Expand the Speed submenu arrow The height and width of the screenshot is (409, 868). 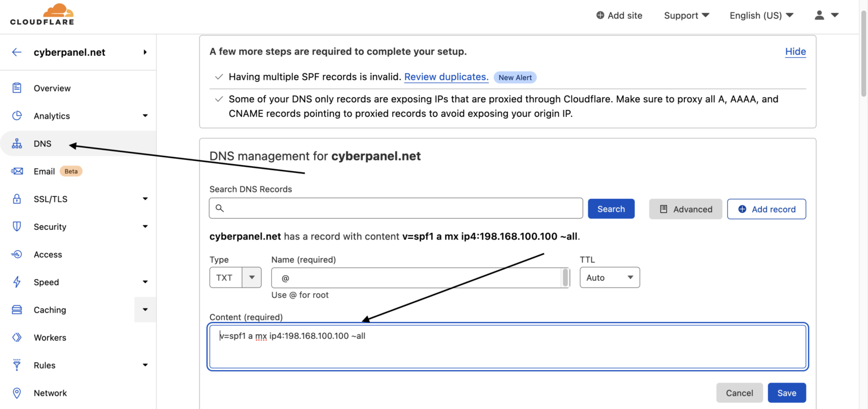(x=145, y=282)
